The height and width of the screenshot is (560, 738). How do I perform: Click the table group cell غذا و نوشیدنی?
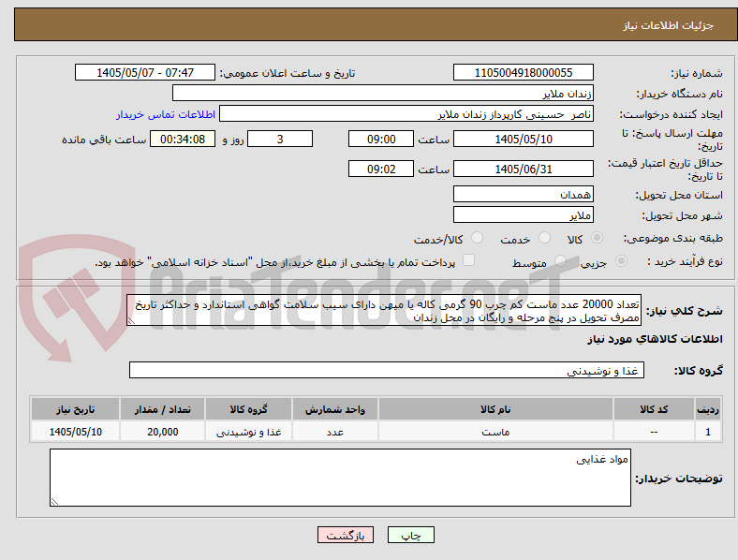[x=248, y=432]
